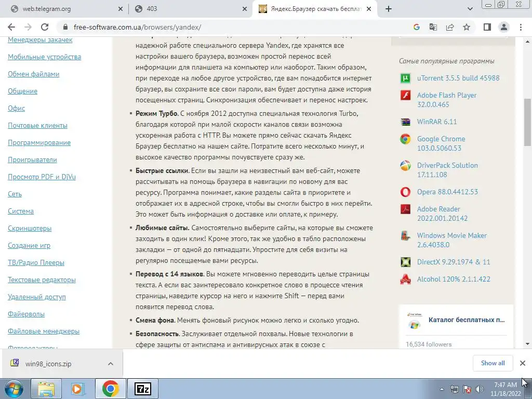532x399 pixels.
Task: Toggle the browser side panel
Action: [x=487, y=27]
